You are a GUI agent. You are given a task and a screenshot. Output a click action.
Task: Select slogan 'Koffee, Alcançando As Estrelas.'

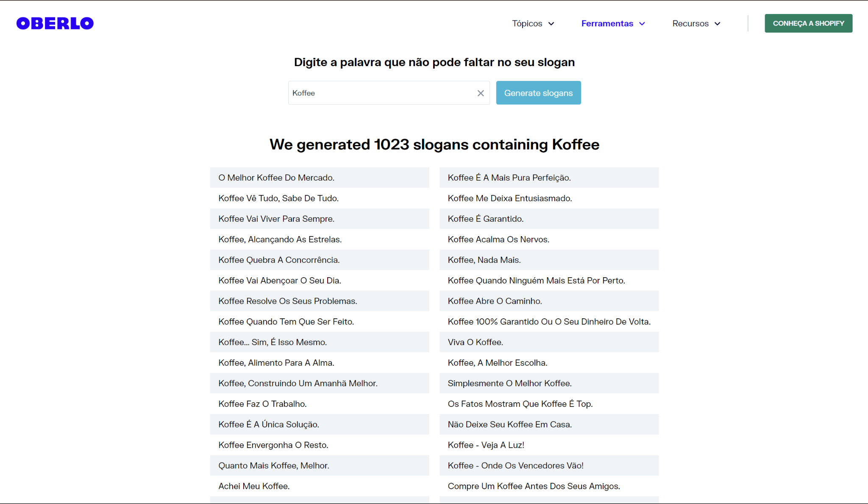coord(320,239)
